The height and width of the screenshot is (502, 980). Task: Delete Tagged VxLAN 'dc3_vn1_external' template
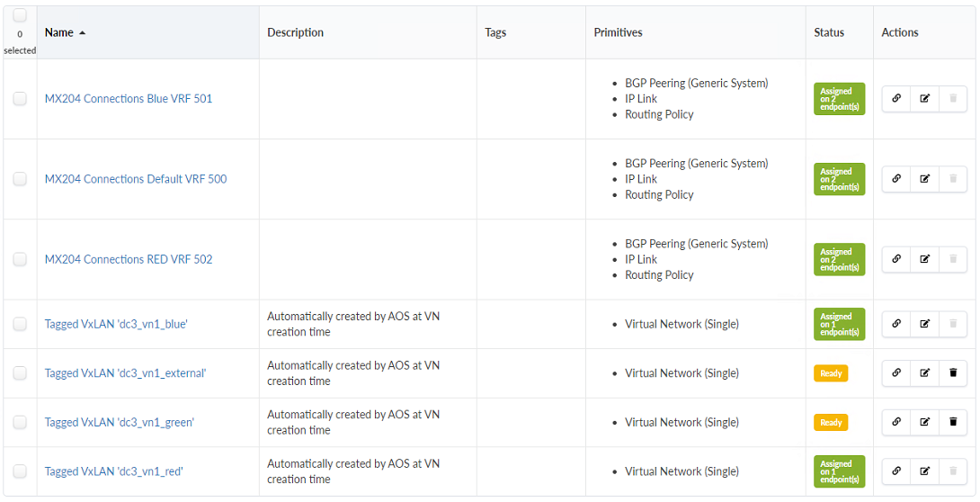pyautogui.click(x=953, y=373)
